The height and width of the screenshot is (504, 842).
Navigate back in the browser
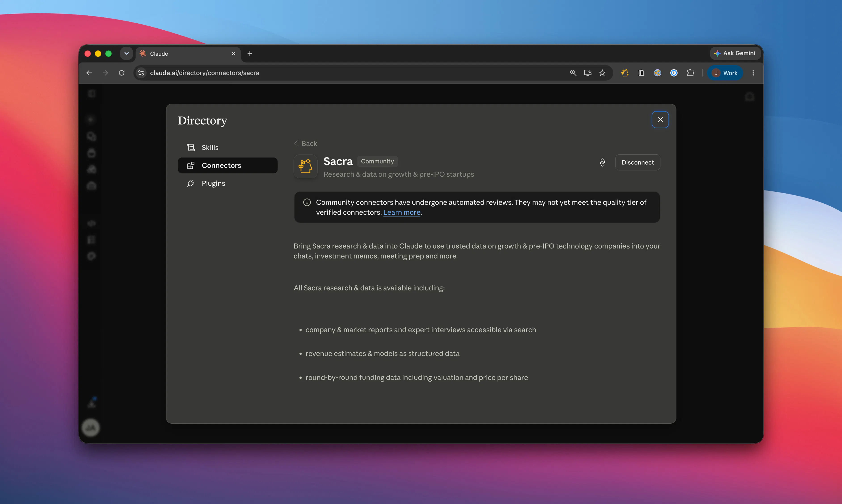[x=89, y=73]
